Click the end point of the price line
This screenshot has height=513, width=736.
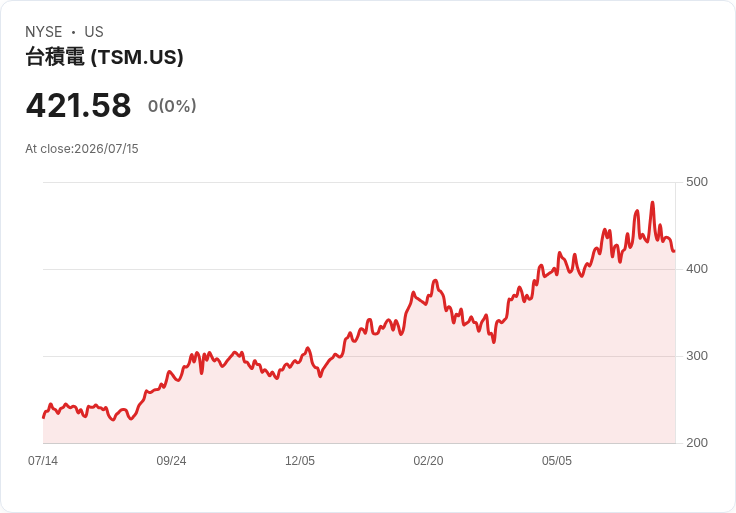674,251
